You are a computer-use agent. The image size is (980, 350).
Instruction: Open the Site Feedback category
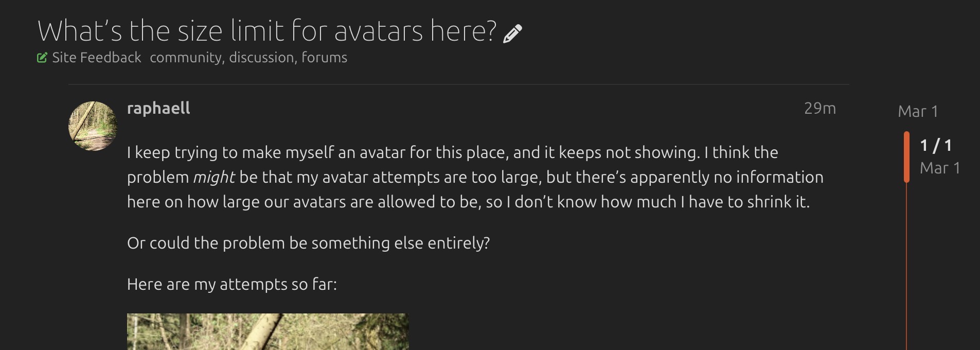pos(96,58)
